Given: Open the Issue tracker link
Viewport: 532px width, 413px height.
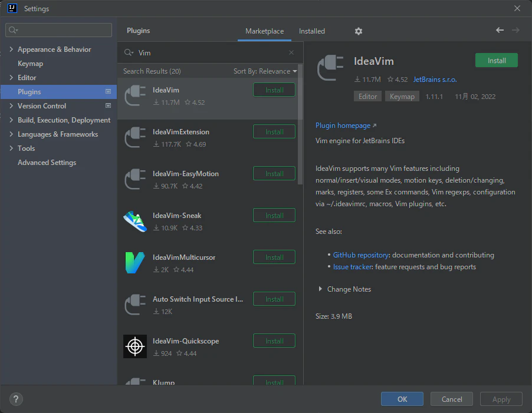Looking at the screenshot, I should [x=353, y=267].
